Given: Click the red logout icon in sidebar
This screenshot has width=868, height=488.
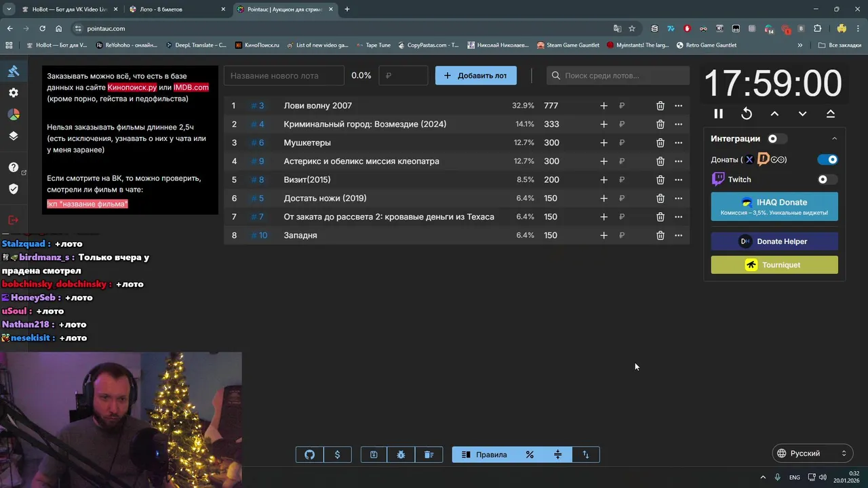Looking at the screenshot, I should 14,220.
